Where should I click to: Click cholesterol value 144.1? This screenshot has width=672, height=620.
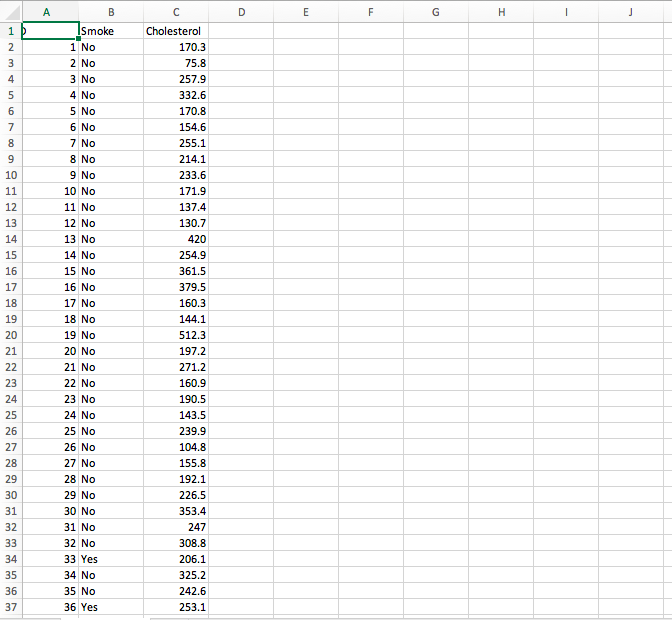click(x=176, y=319)
